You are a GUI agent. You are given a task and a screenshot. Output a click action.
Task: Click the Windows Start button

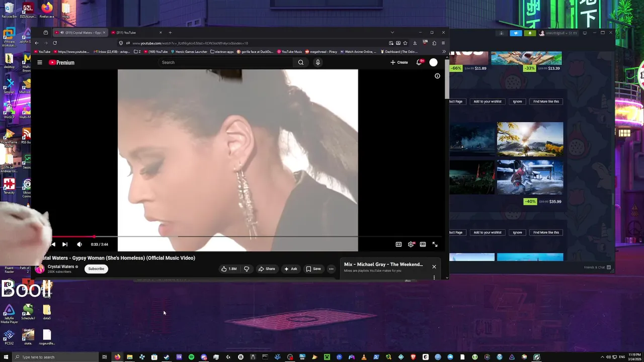(5, 357)
